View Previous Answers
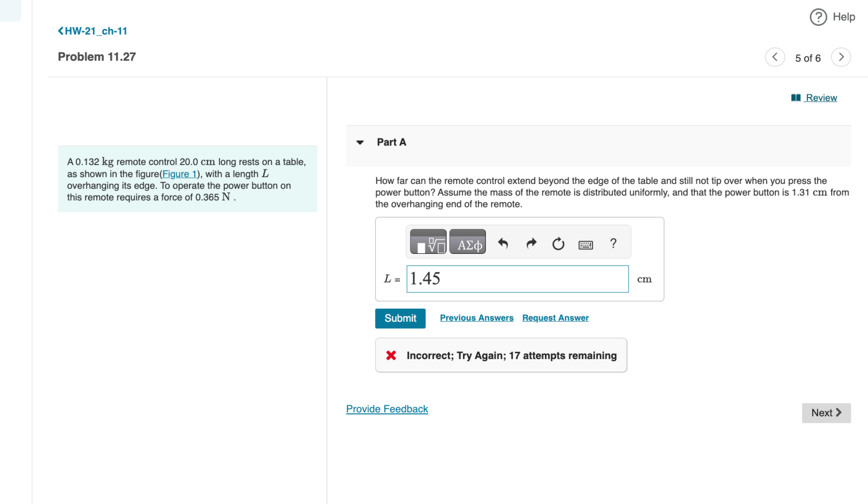Image resolution: width=868 pixels, height=504 pixels. point(476,318)
